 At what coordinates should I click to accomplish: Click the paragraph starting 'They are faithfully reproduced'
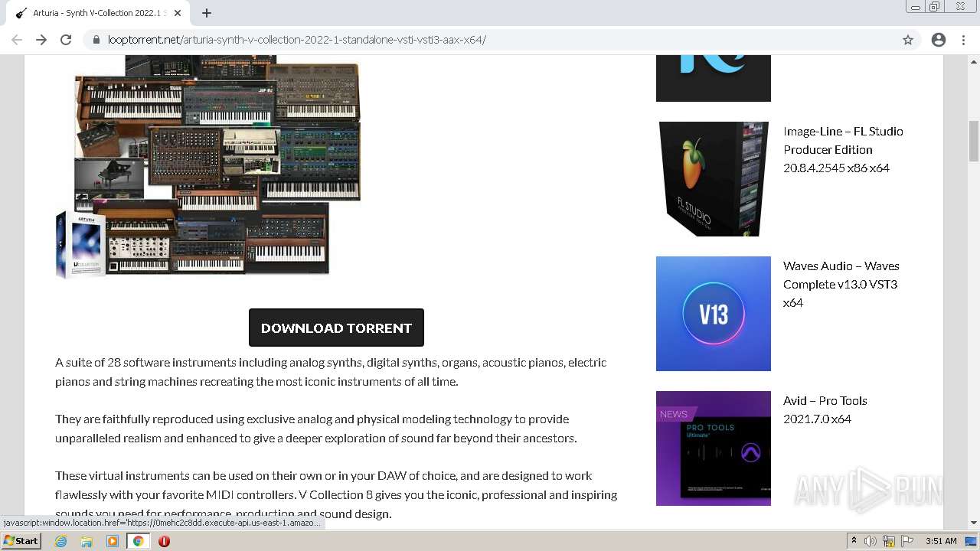(x=316, y=429)
